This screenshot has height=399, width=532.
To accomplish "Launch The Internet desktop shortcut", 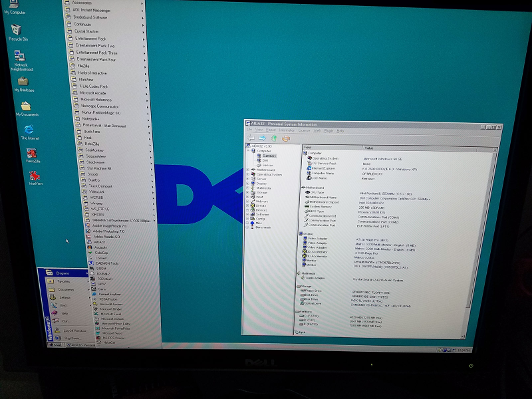I will click(x=29, y=132).
